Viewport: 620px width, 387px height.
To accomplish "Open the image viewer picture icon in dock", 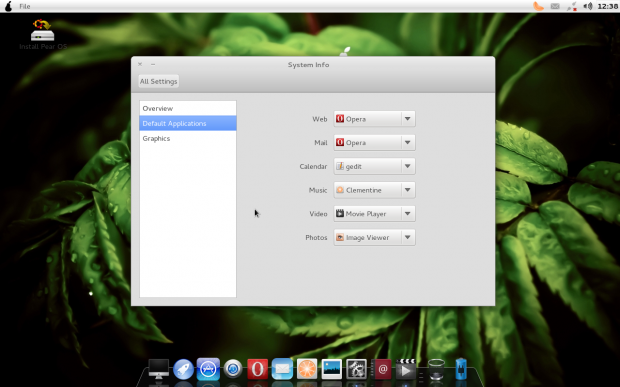I will coord(332,369).
